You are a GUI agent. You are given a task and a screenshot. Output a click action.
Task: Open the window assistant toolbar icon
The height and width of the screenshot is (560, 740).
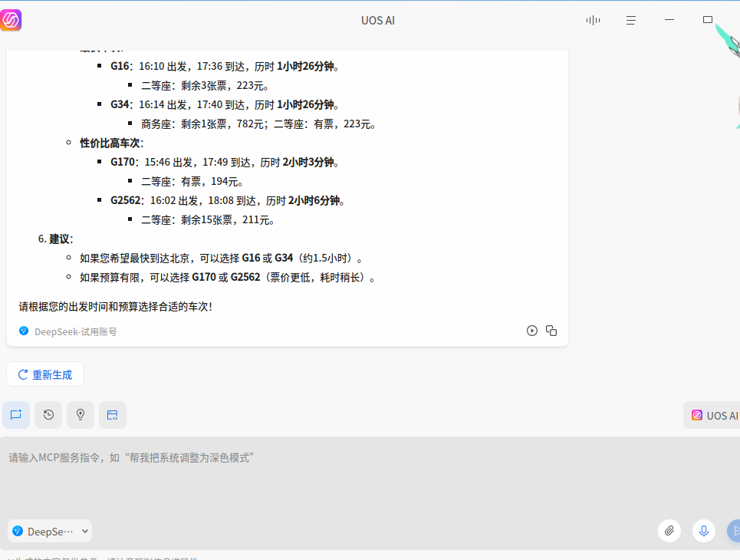pyautogui.click(x=112, y=415)
